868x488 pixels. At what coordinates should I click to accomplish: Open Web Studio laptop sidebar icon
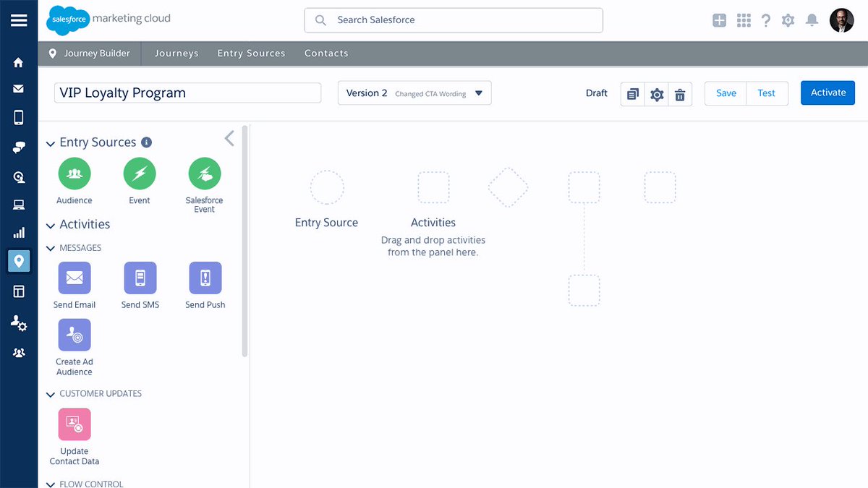coord(19,205)
